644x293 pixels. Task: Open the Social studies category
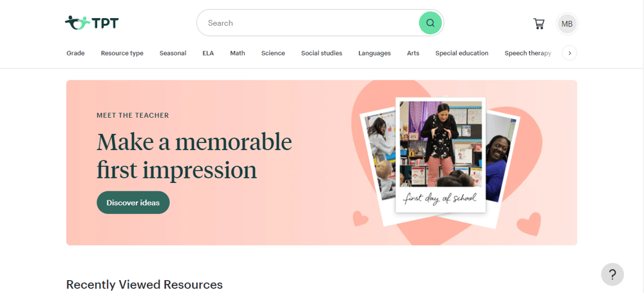tap(321, 53)
